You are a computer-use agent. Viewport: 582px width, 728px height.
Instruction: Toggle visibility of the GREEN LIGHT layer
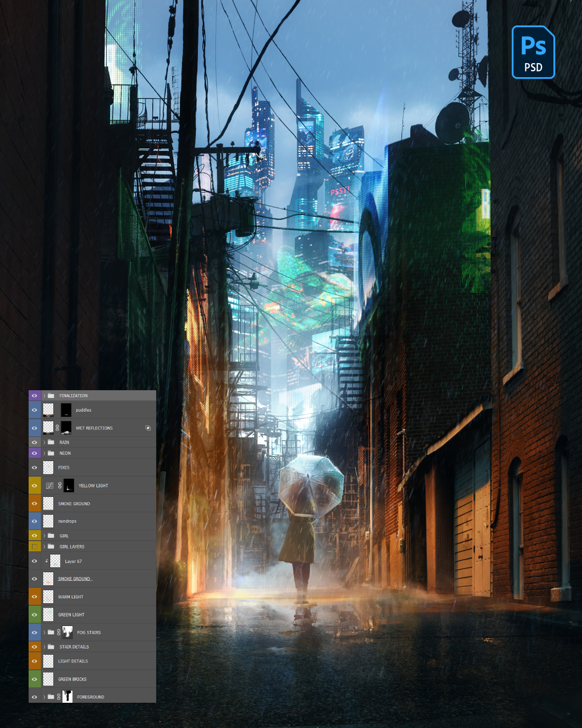coord(34,614)
